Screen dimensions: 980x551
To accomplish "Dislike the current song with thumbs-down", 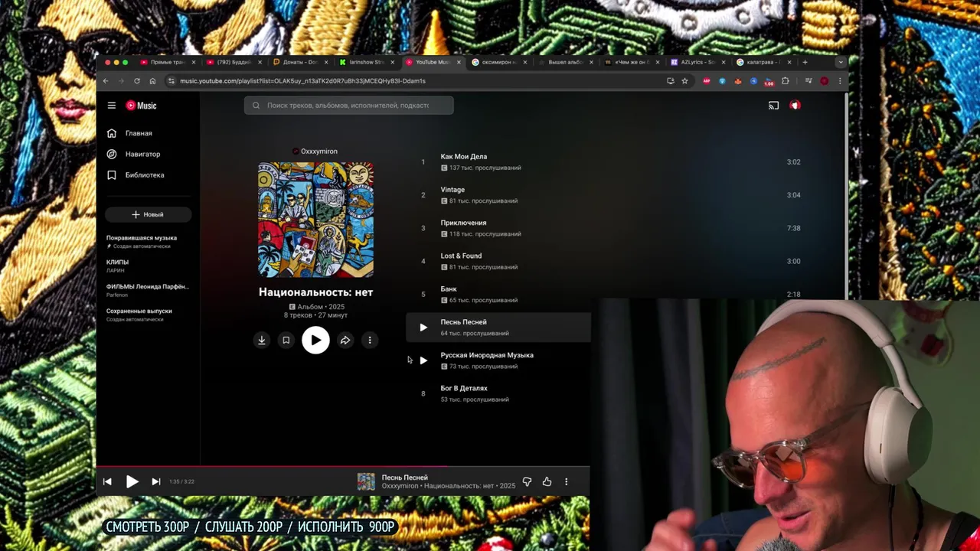I will tap(527, 481).
